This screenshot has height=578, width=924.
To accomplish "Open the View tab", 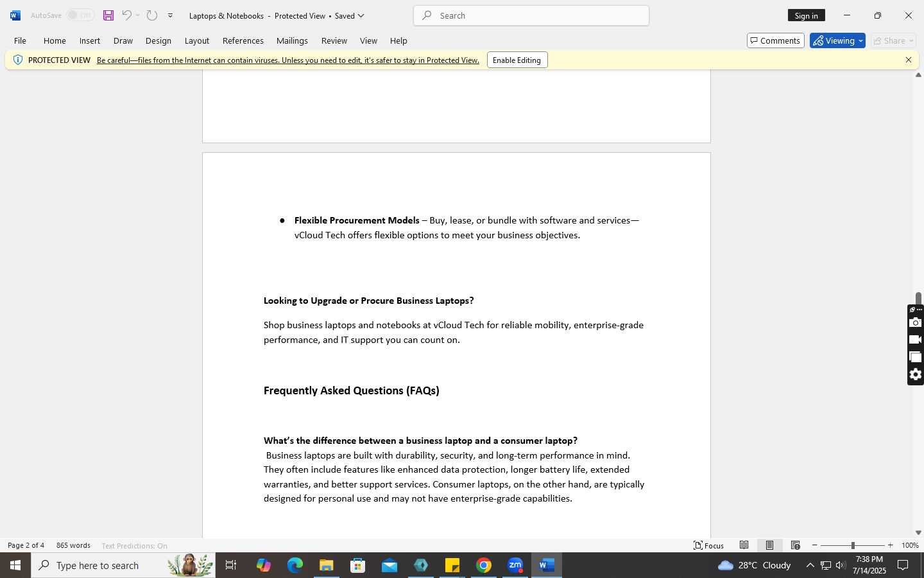I will 368,40.
